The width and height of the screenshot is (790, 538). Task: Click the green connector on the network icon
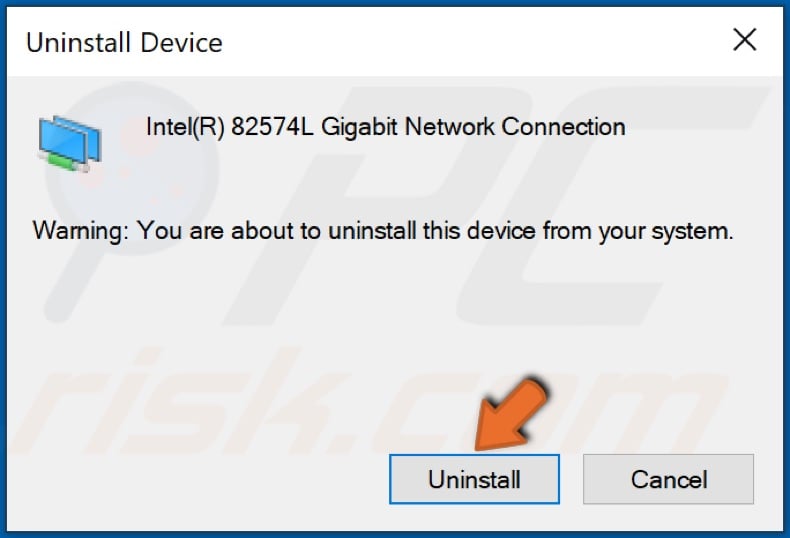(x=64, y=163)
